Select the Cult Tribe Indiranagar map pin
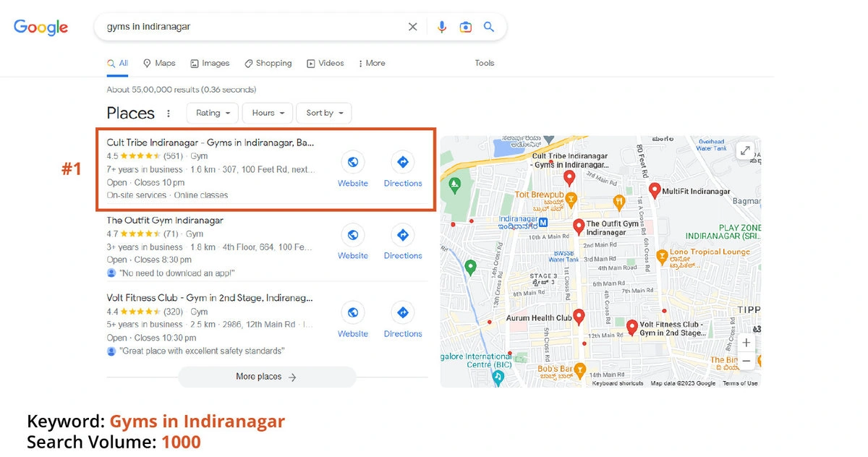Screen dimensions: 868x457 pyautogui.click(x=569, y=179)
